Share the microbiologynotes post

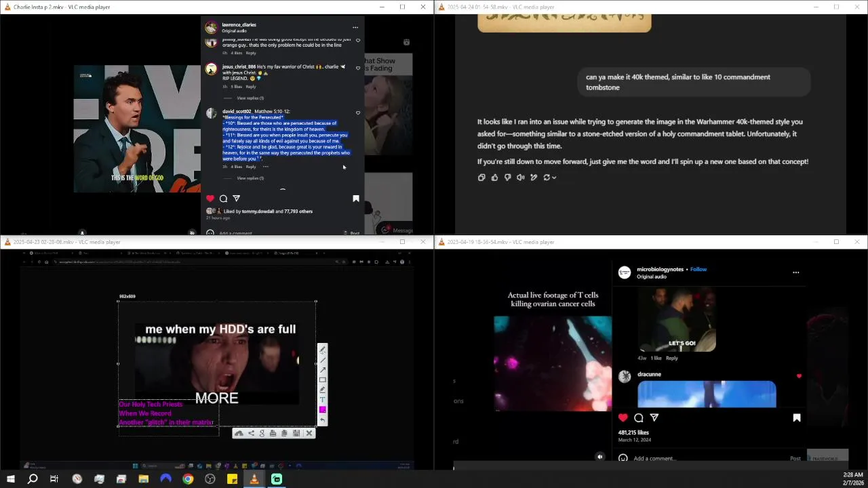tap(654, 418)
